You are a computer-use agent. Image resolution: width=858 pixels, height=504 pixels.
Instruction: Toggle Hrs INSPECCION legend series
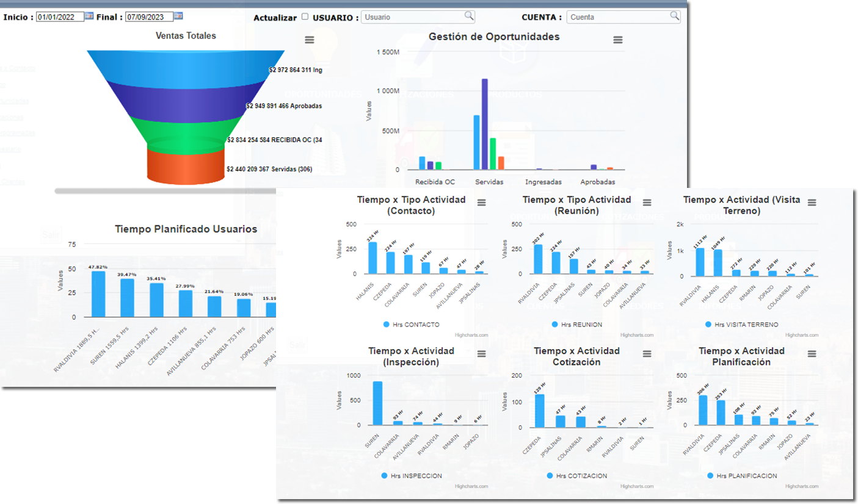click(x=411, y=476)
